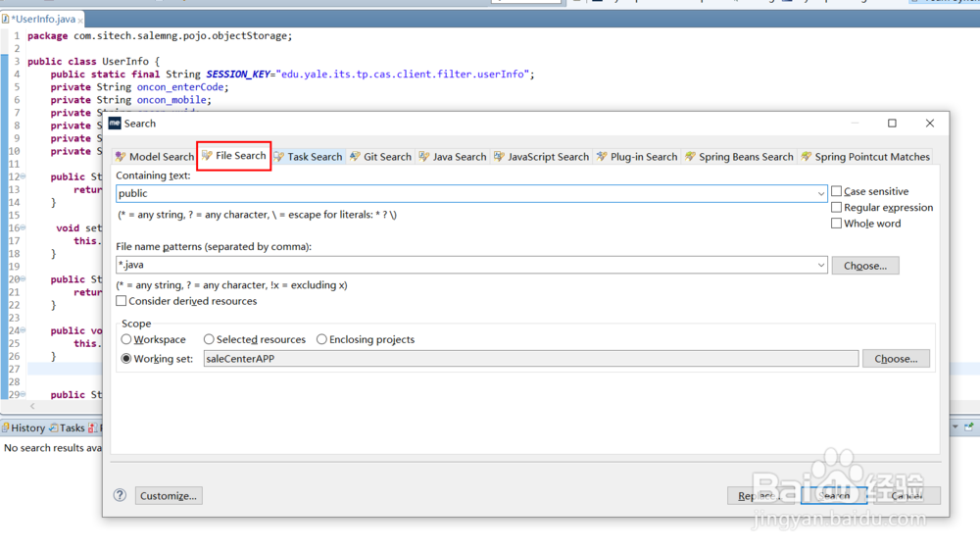Viewport: 980px width, 552px height.
Task: Open the Model Search tab
Action: 155,156
